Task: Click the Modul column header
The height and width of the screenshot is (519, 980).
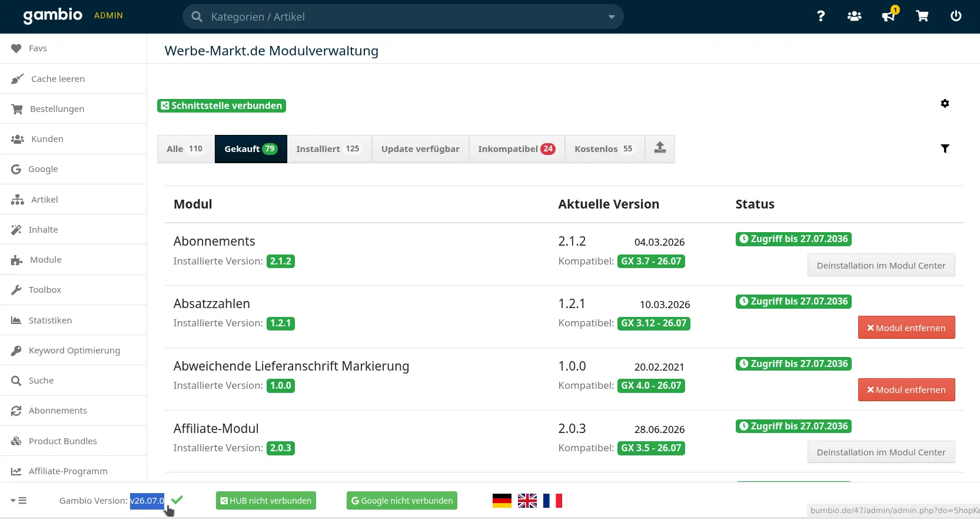Action: (x=193, y=204)
